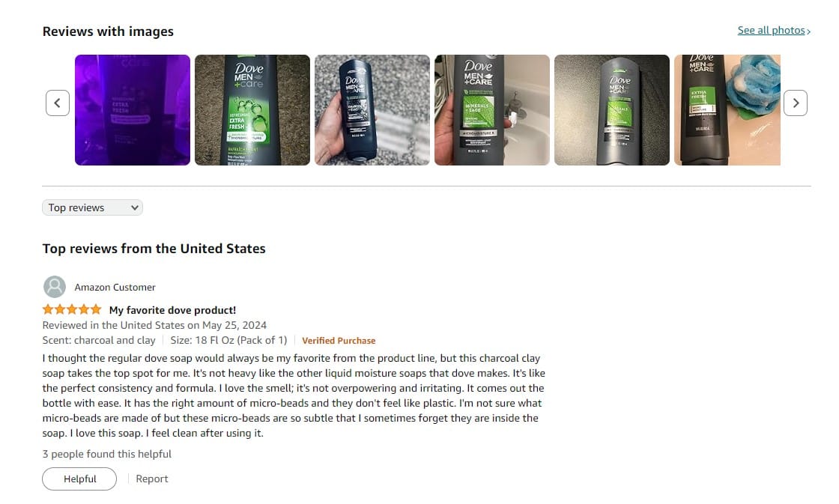Open the Amazon Customer profile name
The image size is (839, 504).
pos(115,288)
